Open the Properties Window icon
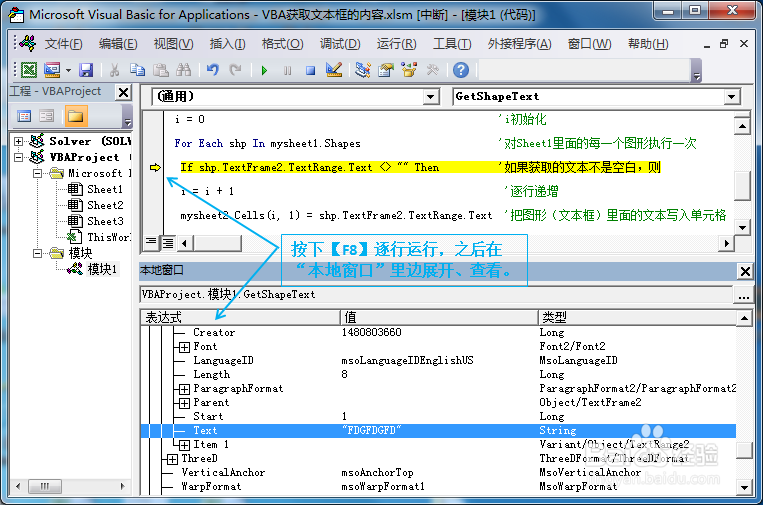The height and width of the screenshot is (505, 763). pyautogui.click(x=386, y=70)
